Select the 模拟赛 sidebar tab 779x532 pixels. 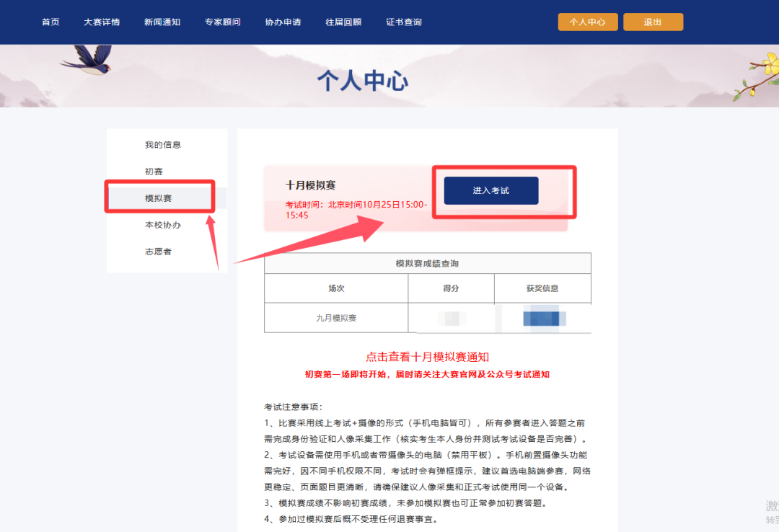point(159,198)
